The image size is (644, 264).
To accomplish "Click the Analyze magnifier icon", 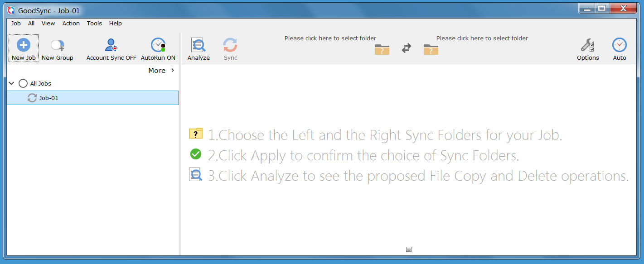I will 198,45.
